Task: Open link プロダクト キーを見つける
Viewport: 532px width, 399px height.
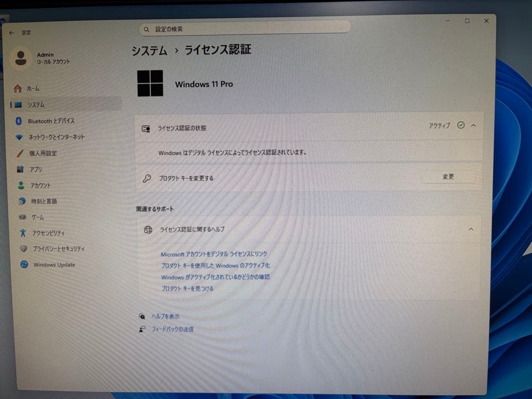Action: tap(187, 288)
